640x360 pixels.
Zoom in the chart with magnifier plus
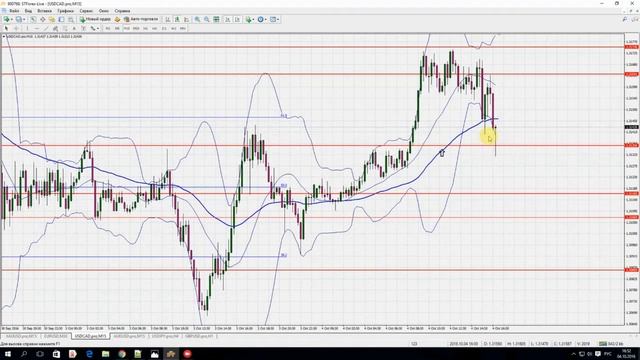point(197,19)
